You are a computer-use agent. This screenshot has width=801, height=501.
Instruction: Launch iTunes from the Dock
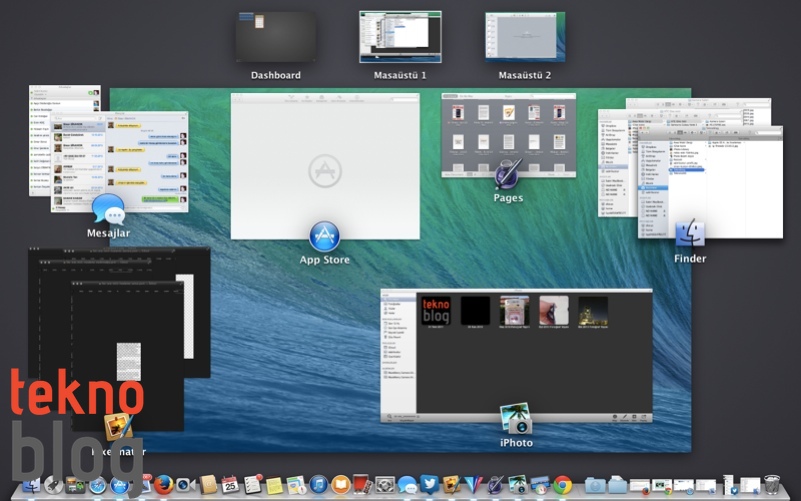[318, 485]
